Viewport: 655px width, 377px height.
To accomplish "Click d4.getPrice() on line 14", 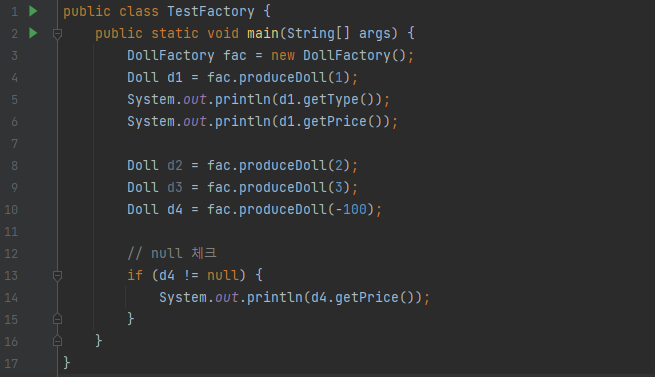I will click(x=366, y=297).
